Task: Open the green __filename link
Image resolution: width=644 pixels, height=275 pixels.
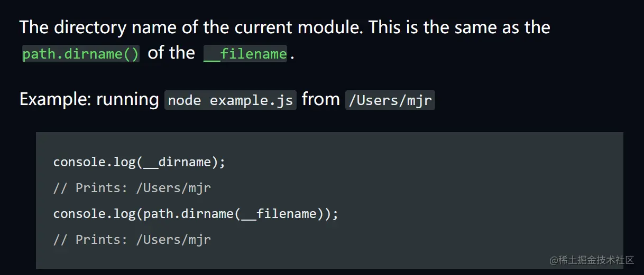Action: [245, 54]
